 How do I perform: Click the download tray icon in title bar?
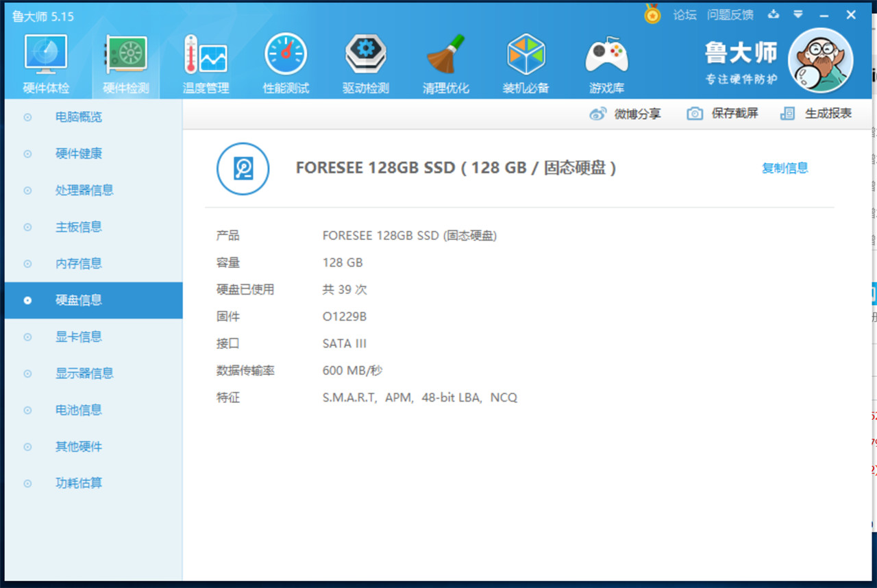[x=774, y=14]
